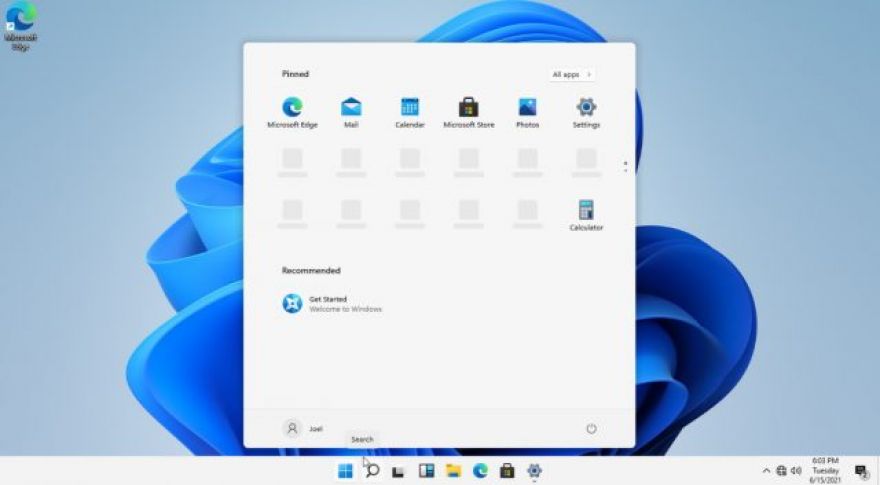The height and width of the screenshot is (485, 880).
Task: Expand the system tray hidden icons chevron
Action: pyautogui.click(x=766, y=471)
